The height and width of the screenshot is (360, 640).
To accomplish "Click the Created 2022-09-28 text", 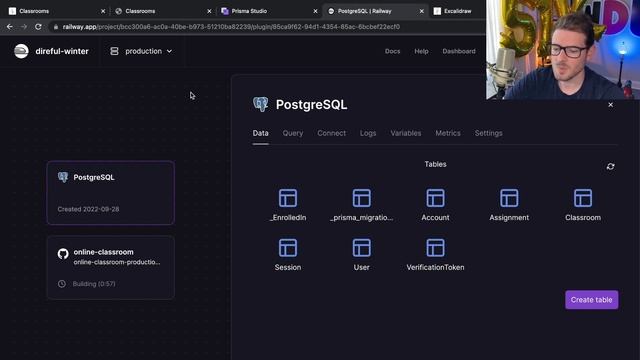I will coord(88,209).
